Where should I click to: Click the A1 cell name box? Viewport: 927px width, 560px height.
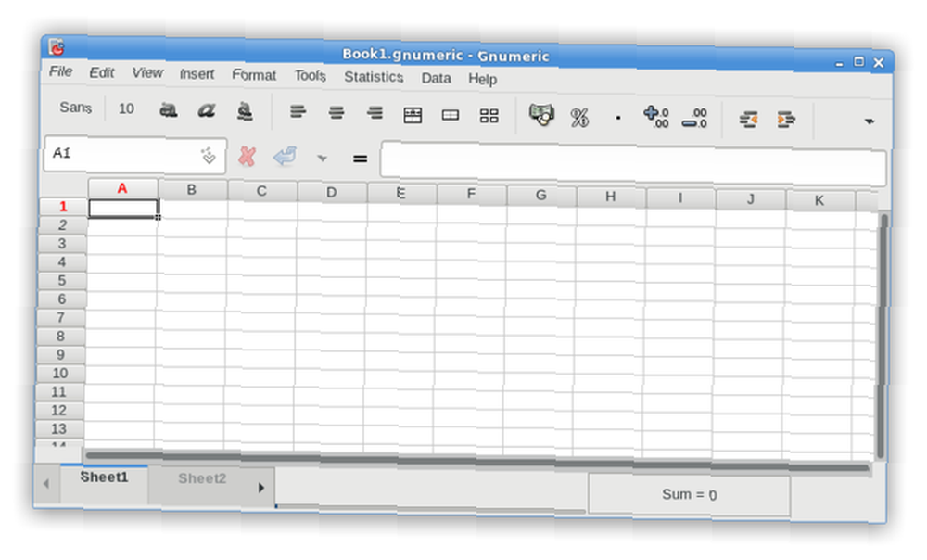coord(134,155)
